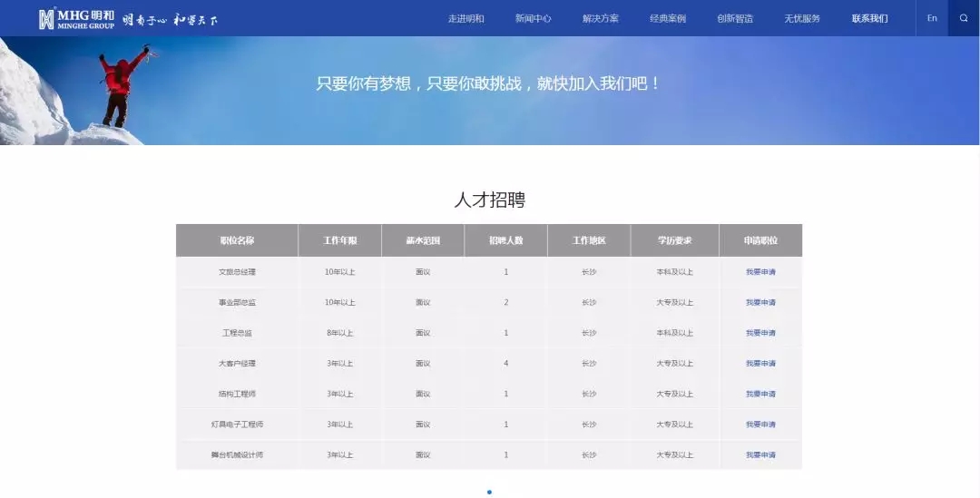Viewport: 980px width, 498px height.
Task: Select 经典案例 from the navigation bar
Action: click(x=668, y=18)
